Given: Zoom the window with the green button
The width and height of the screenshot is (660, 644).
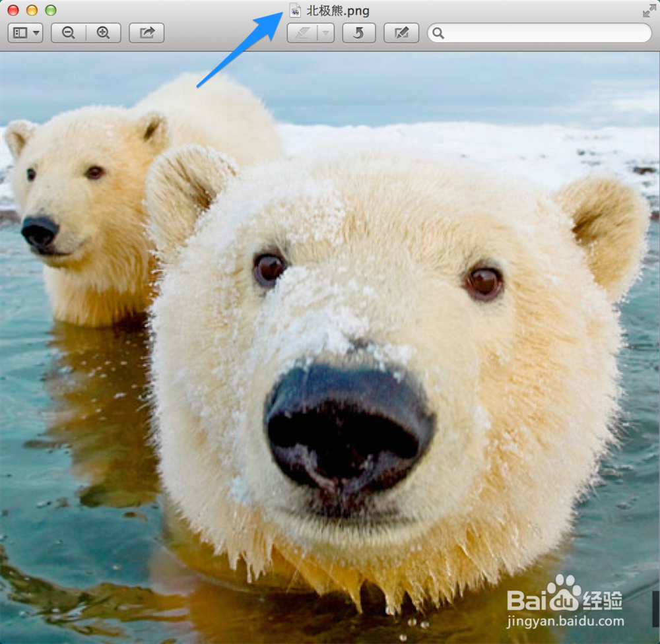Looking at the screenshot, I should point(51,10).
